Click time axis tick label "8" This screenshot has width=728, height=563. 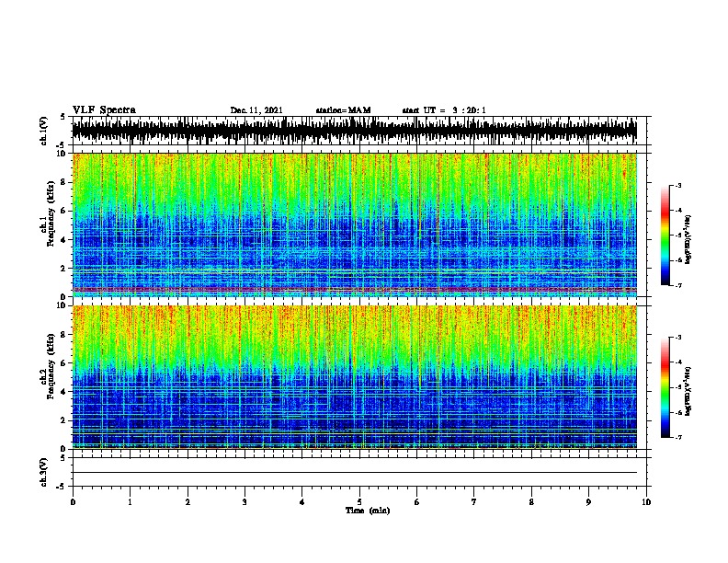pyautogui.click(x=531, y=502)
